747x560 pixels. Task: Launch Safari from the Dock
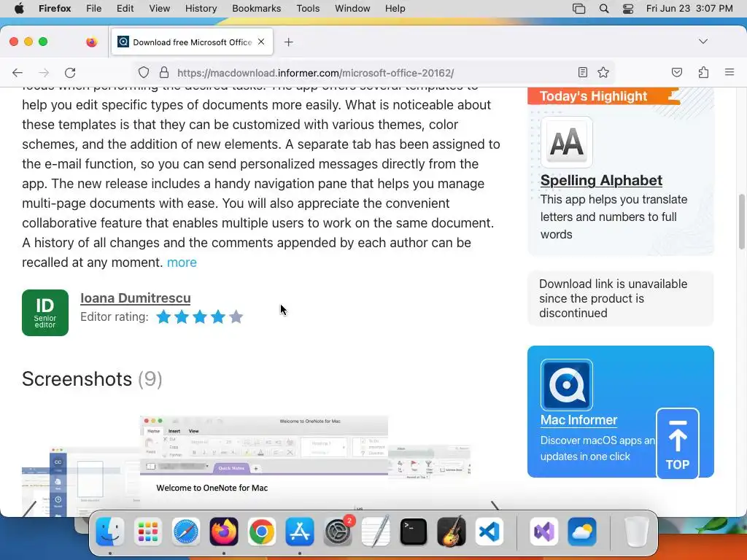click(186, 532)
